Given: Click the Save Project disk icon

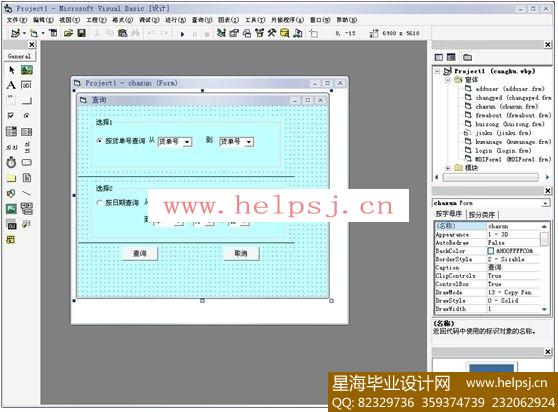Looking at the screenshot, I should point(81,33).
